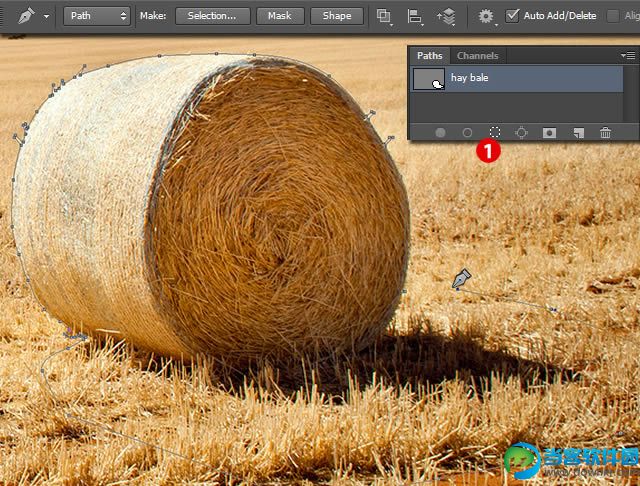
Task: Delete current path with trash icon
Action: tap(605, 132)
